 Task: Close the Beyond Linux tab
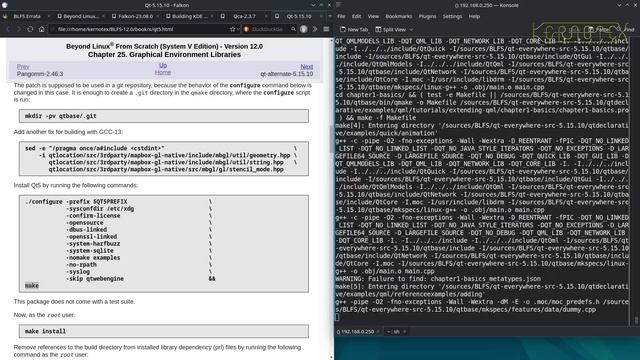[103, 16]
